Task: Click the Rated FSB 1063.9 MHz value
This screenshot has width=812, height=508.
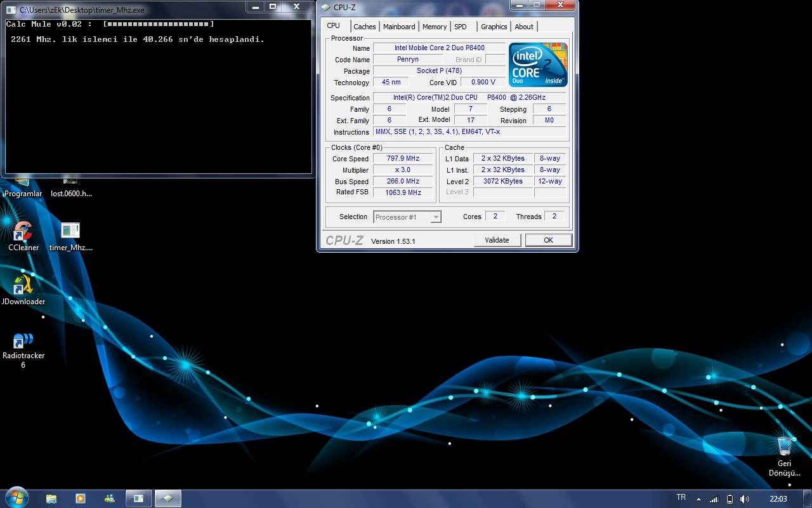Action: click(403, 192)
